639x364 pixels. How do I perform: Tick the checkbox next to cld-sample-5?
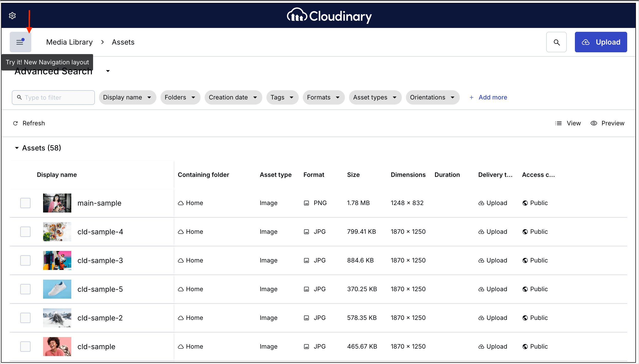pos(25,289)
